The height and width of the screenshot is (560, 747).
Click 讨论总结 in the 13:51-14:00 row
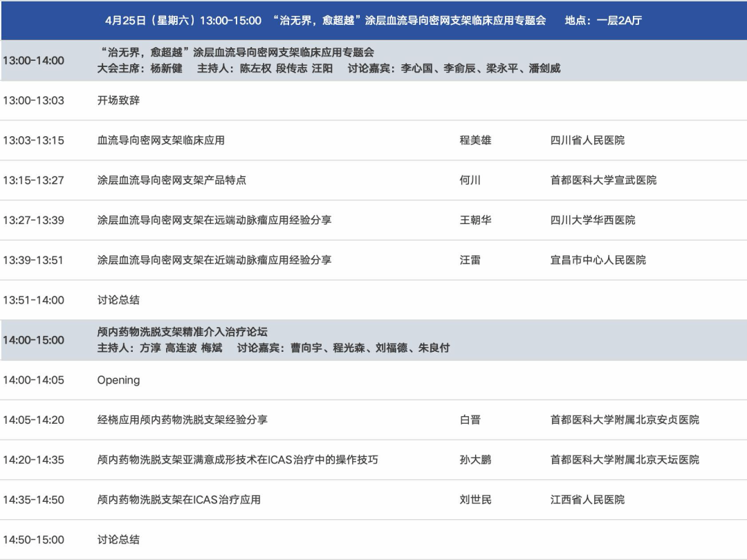(x=118, y=301)
